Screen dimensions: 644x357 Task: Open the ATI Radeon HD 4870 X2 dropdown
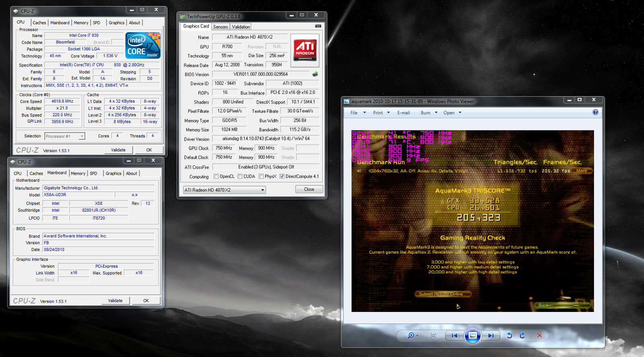(x=225, y=190)
